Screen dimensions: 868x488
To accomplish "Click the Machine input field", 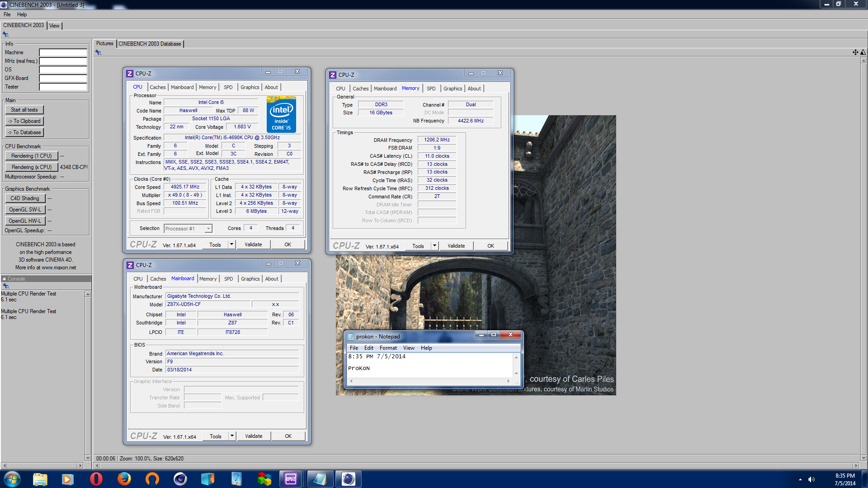I will point(63,52).
